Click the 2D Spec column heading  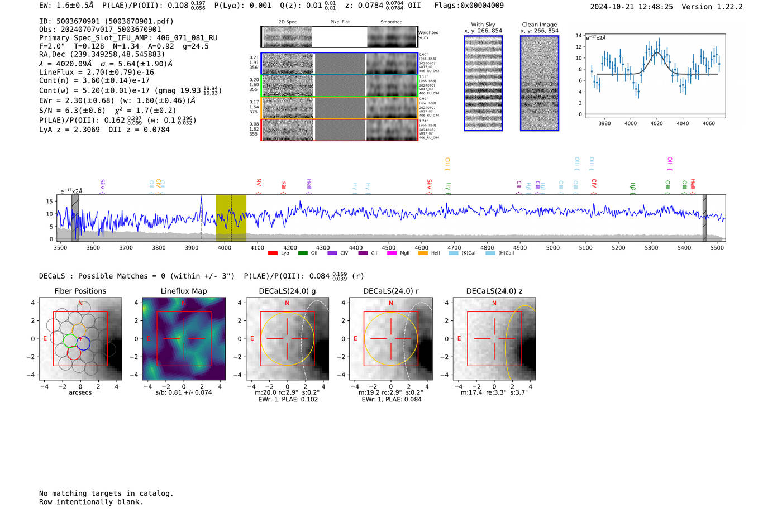coord(287,22)
